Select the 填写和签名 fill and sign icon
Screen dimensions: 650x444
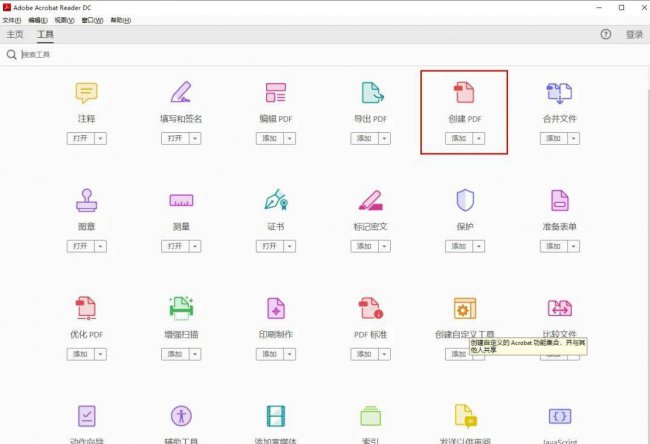[181, 92]
